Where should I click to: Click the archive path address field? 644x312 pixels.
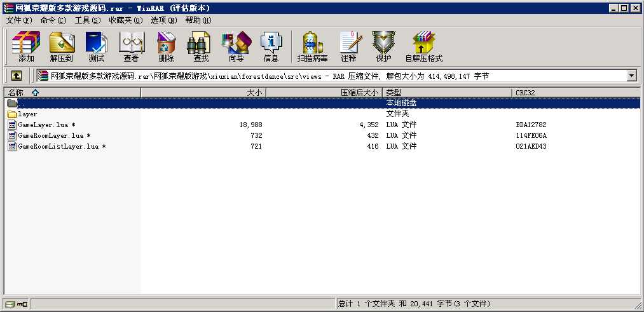tap(337, 76)
